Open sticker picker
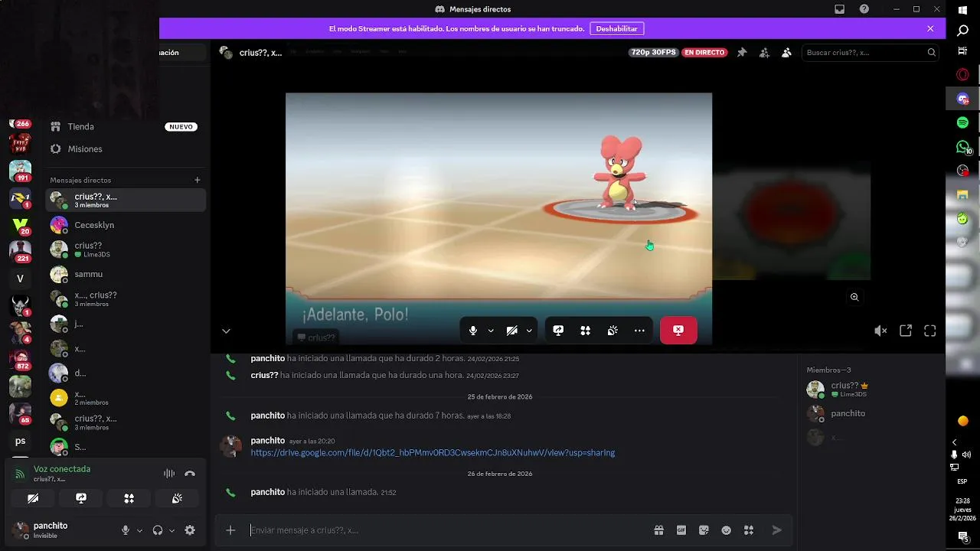This screenshot has width=980, height=551. (704, 530)
